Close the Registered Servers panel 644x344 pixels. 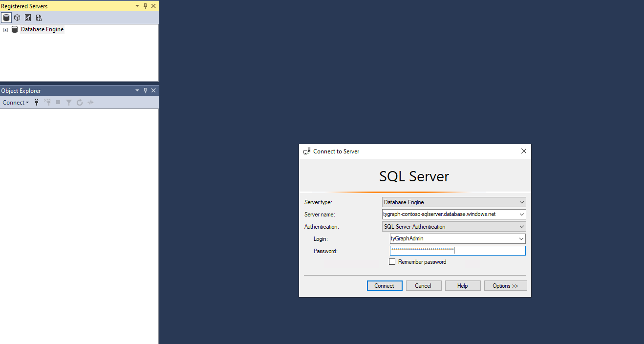coord(153,6)
